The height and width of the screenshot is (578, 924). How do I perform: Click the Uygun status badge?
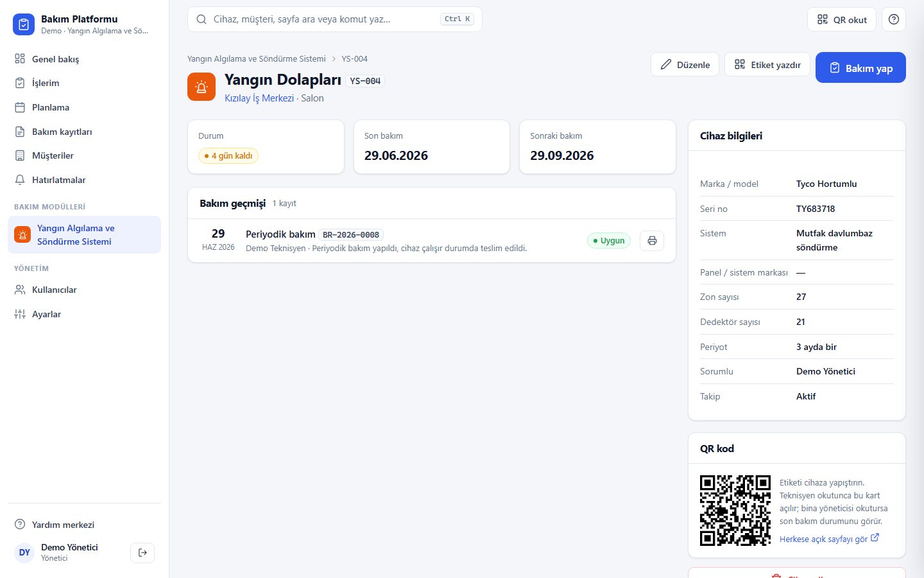[609, 241]
